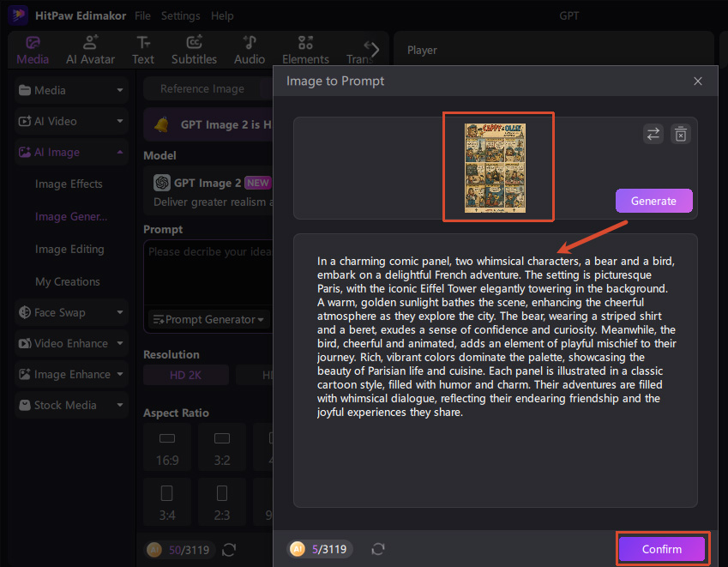Open the File menu

142,15
